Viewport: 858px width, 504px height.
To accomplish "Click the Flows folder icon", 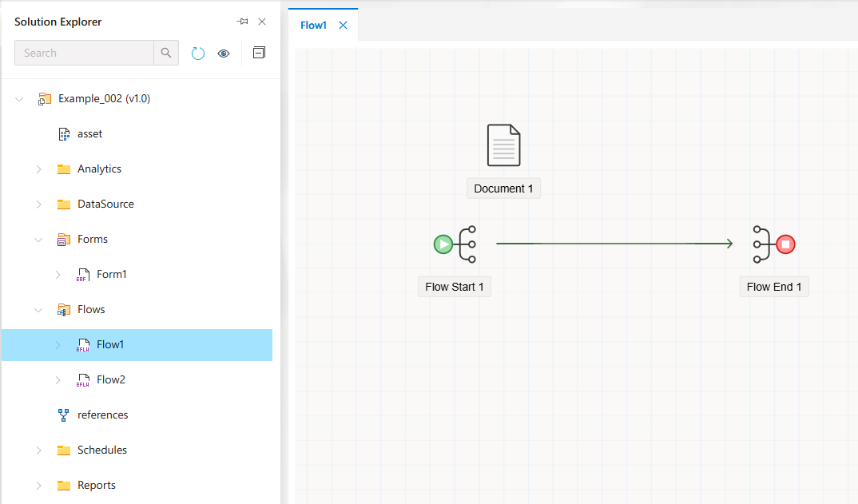I will tap(64, 310).
